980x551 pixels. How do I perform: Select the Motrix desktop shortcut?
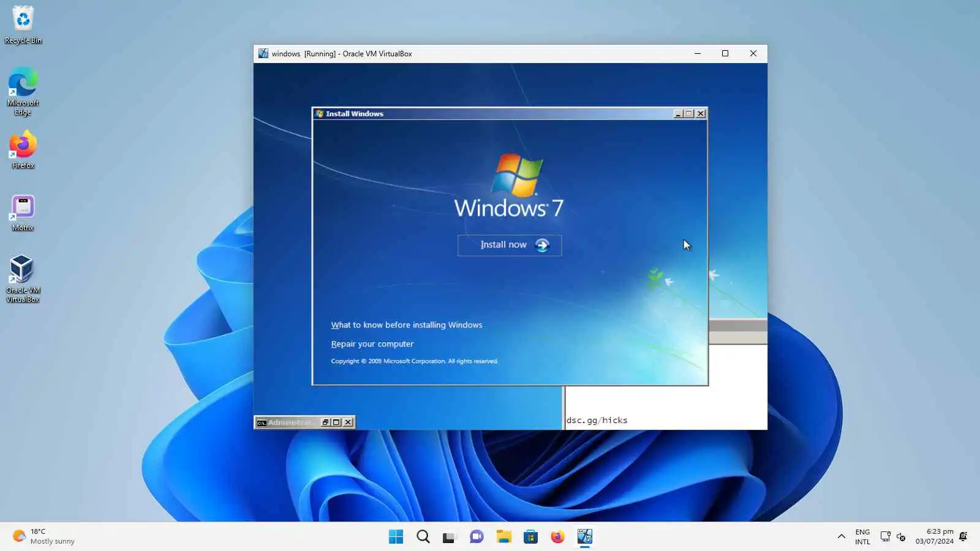coord(23,213)
